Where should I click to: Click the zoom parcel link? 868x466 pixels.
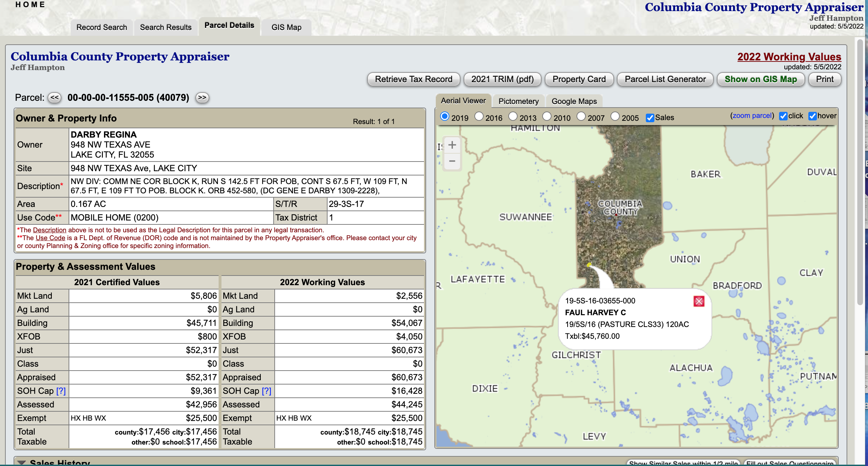coord(752,116)
